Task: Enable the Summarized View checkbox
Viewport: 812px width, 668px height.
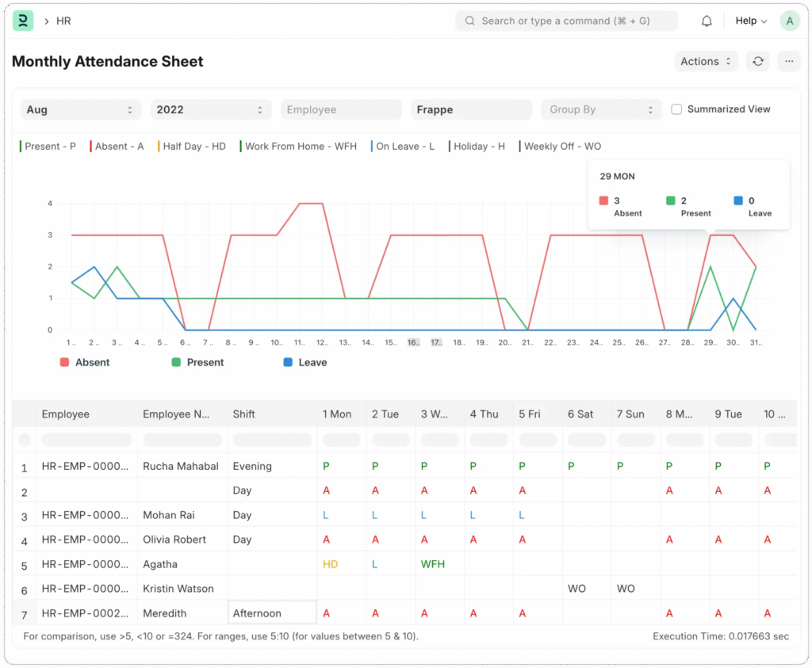Action: click(x=676, y=109)
